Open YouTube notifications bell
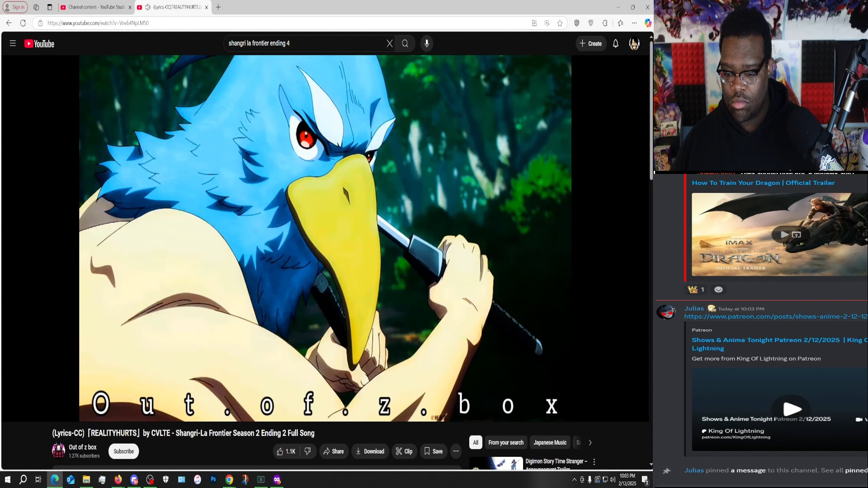Viewport: 868px width, 488px height. pos(616,44)
